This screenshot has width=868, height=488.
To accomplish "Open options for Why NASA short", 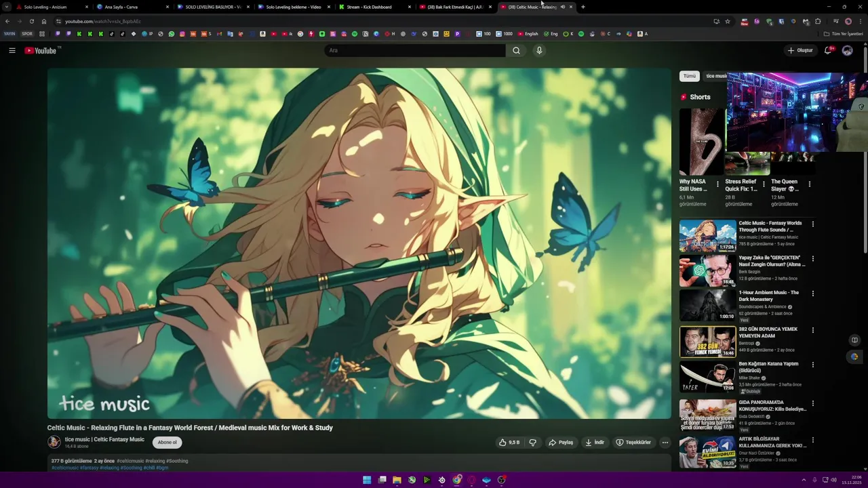I will click(x=717, y=184).
